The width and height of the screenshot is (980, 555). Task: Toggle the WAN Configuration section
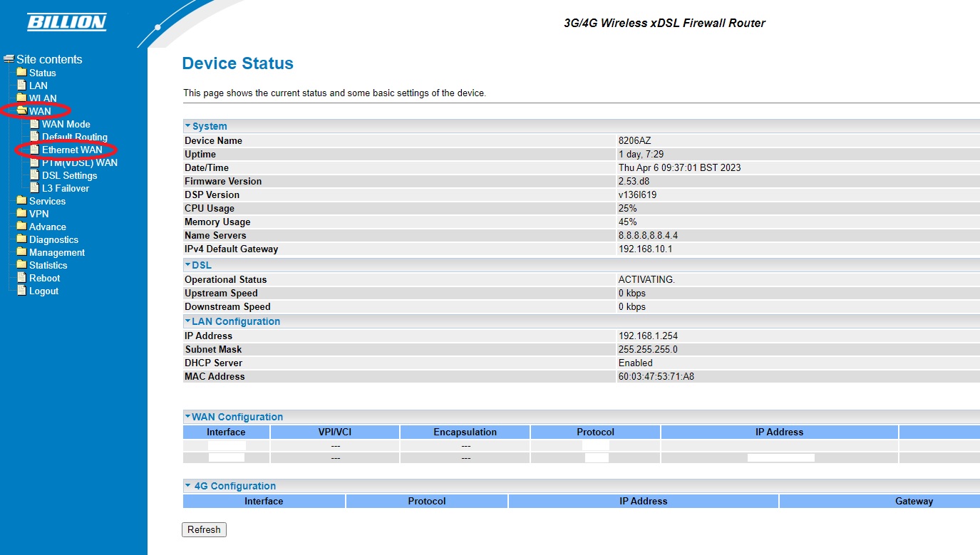pyautogui.click(x=188, y=417)
